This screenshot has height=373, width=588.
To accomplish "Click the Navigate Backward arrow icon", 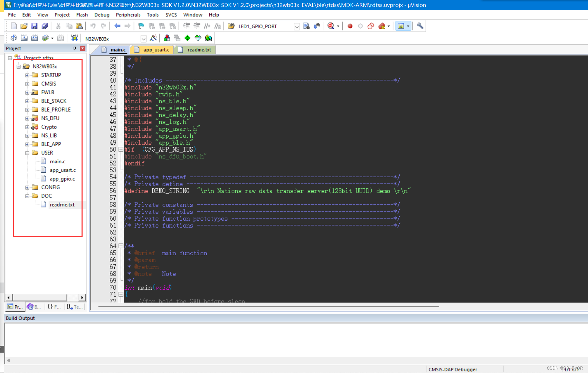I will (117, 26).
